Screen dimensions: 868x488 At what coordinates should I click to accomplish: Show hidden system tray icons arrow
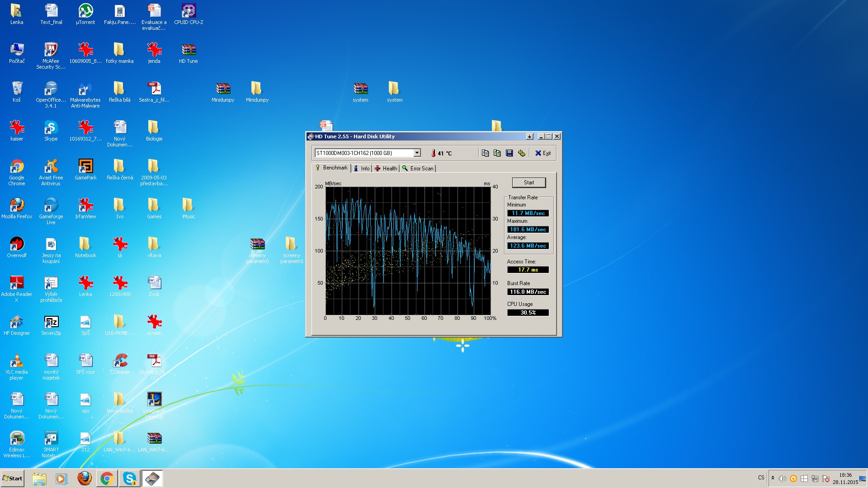pyautogui.click(x=773, y=478)
